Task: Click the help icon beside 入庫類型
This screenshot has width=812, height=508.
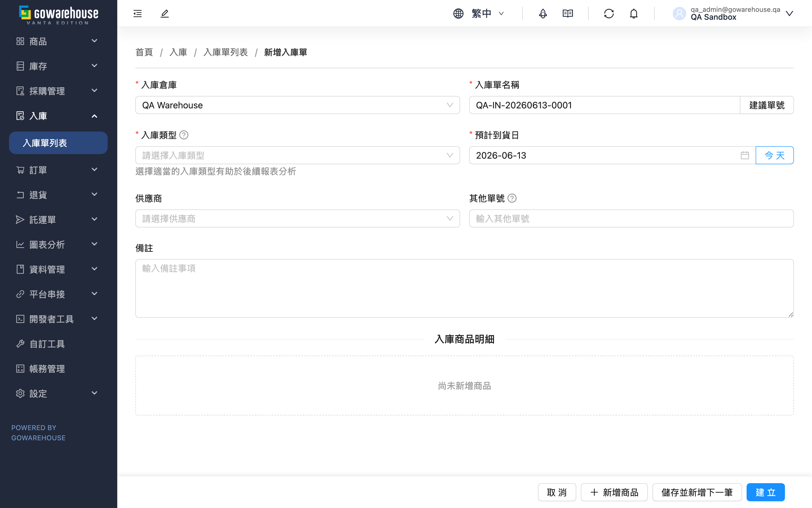Action: 184,135
